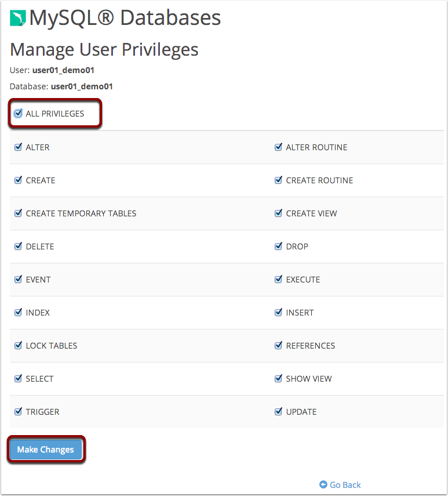Disable the CREATE TEMPORARY TABLES checkbox
448x496 pixels.
19,213
